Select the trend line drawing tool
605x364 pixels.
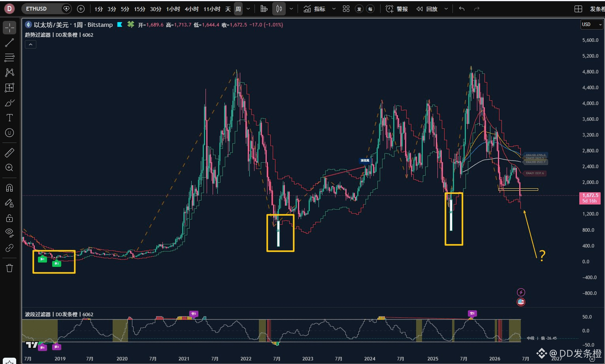pyautogui.click(x=9, y=43)
